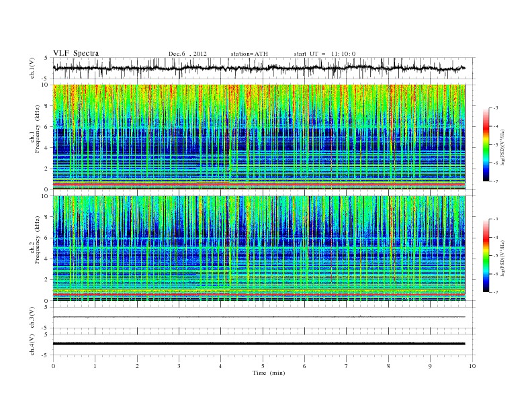The width and height of the screenshot is (532, 411).
Task: Click the ch.2 PSD color scale bar
Action: (x=486, y=256)
